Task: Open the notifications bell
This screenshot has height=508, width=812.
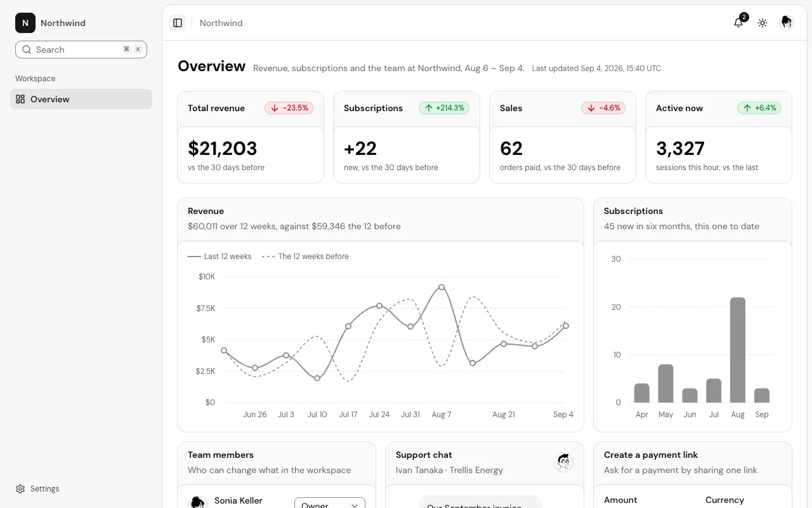Action: coord(738,23)
